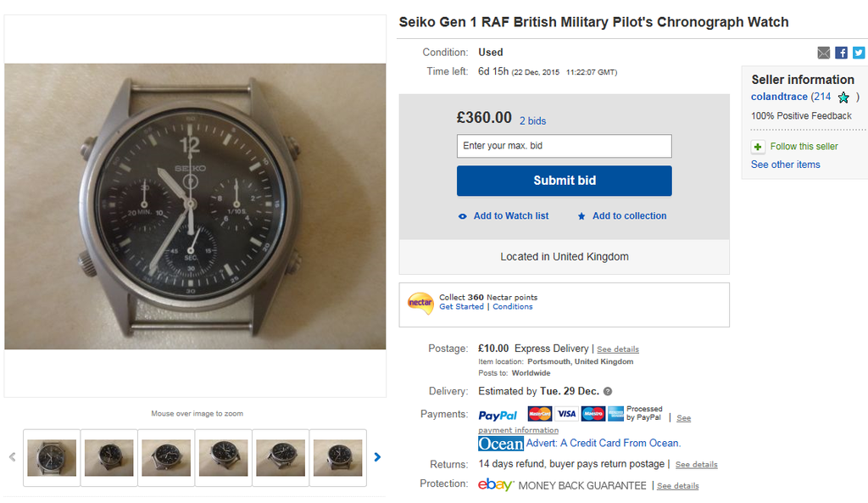868x503 pixels.
Task: Show next thumbnails with right arrow
Action: 377,457
